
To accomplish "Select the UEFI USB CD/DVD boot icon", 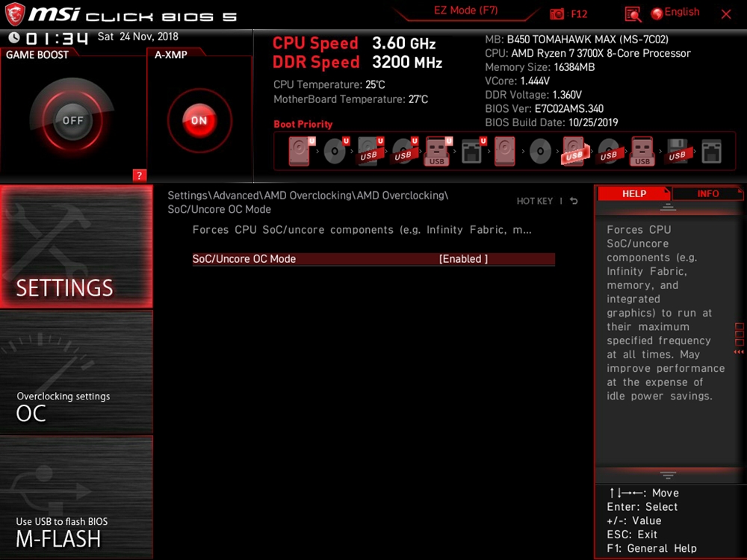I will click(x=405, y=151).
